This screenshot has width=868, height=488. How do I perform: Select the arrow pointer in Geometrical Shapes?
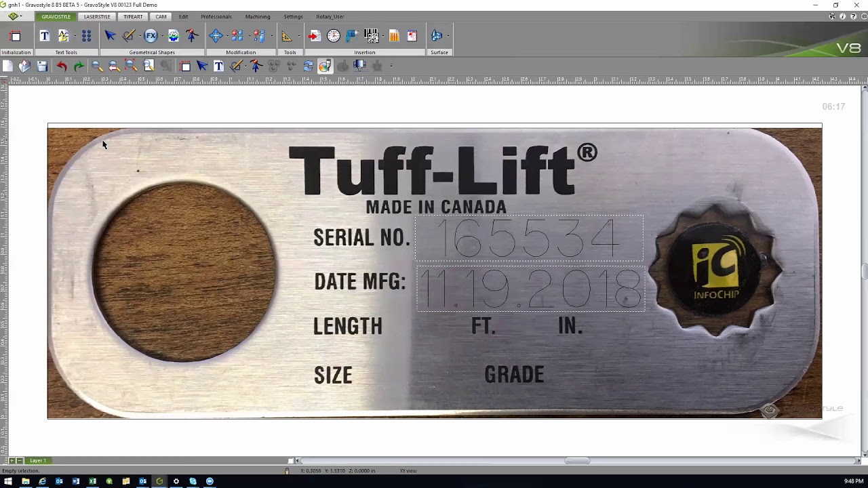110,36
